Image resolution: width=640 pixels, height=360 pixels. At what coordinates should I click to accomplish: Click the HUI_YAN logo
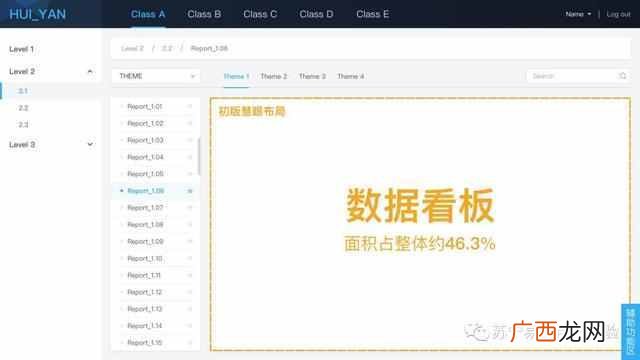coord(38,14)
